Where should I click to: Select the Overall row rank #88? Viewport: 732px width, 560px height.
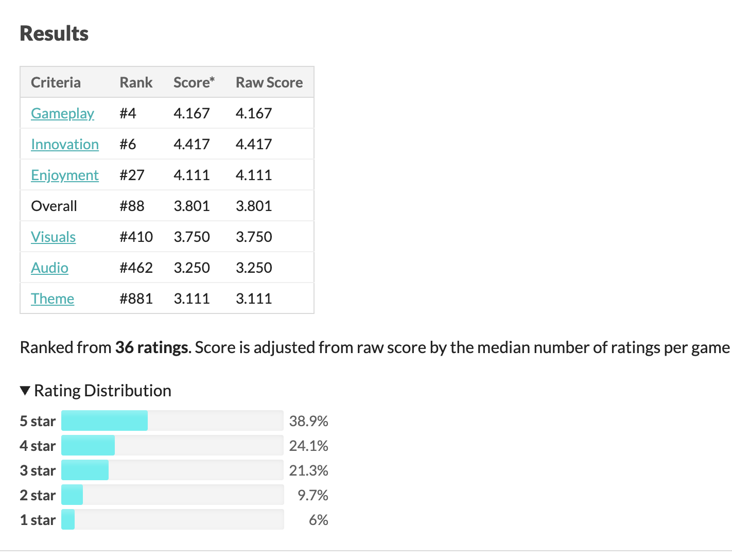point(132,206)
